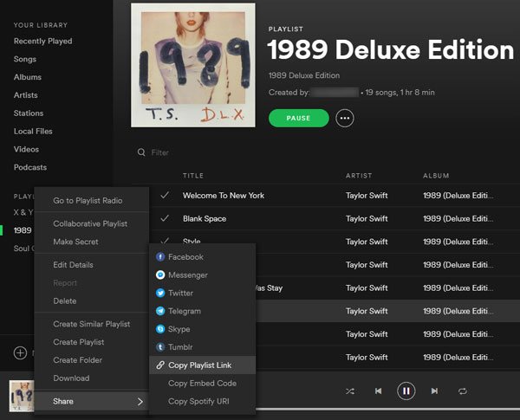Select the 1989 playlist in sidebar
520x420 pixels.
23,230
